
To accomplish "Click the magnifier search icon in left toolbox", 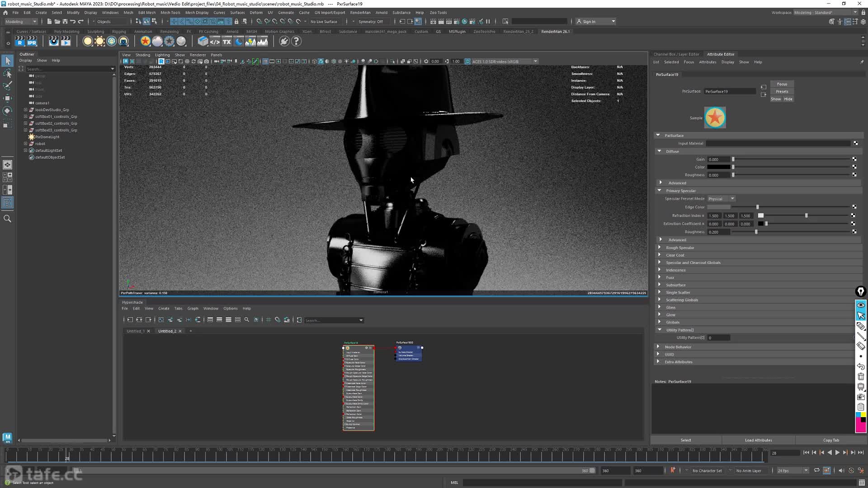I will [8, 219].
